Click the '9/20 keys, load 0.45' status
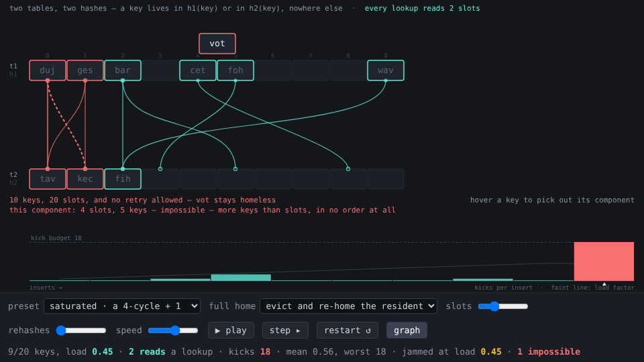Image resolution: width=644 pixels, height=362 pixels. [60, 352]
